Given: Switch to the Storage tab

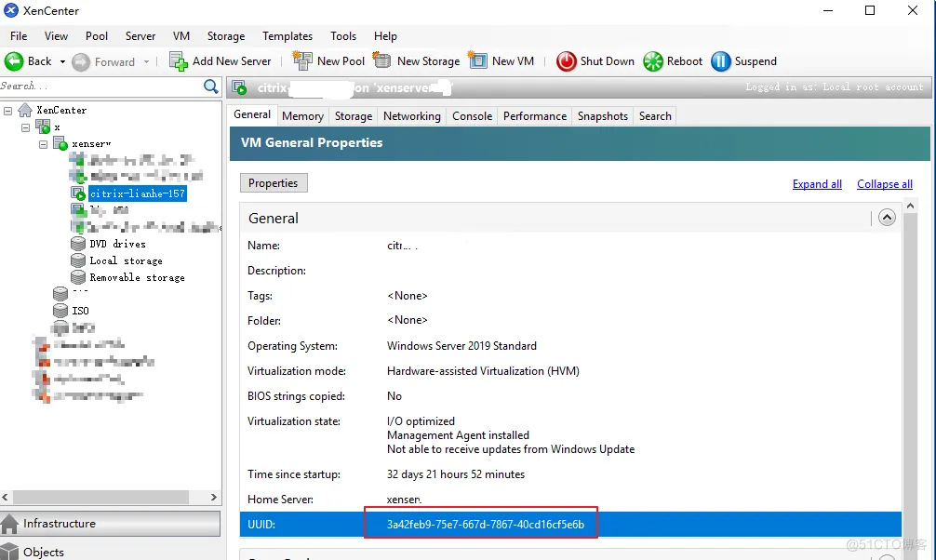Looking at the screenshot, I should (x=354, y=116).
